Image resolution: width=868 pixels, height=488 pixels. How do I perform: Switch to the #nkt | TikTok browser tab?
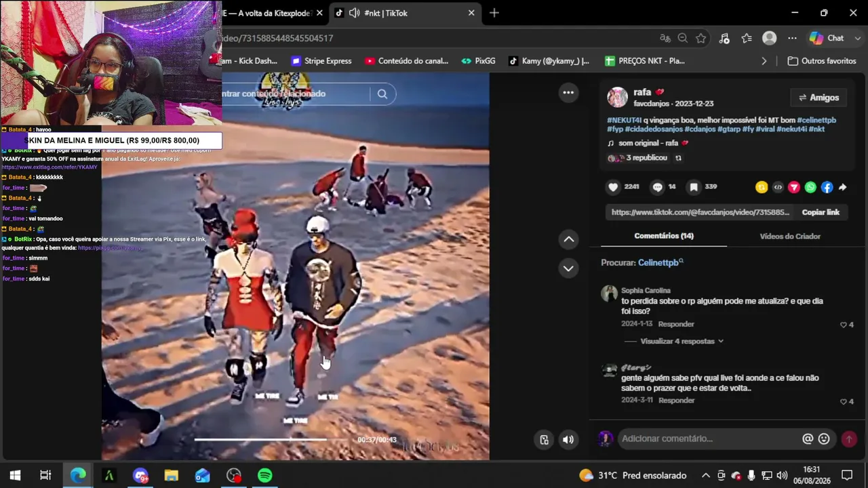pyautogui.click(x=405, y=13)
